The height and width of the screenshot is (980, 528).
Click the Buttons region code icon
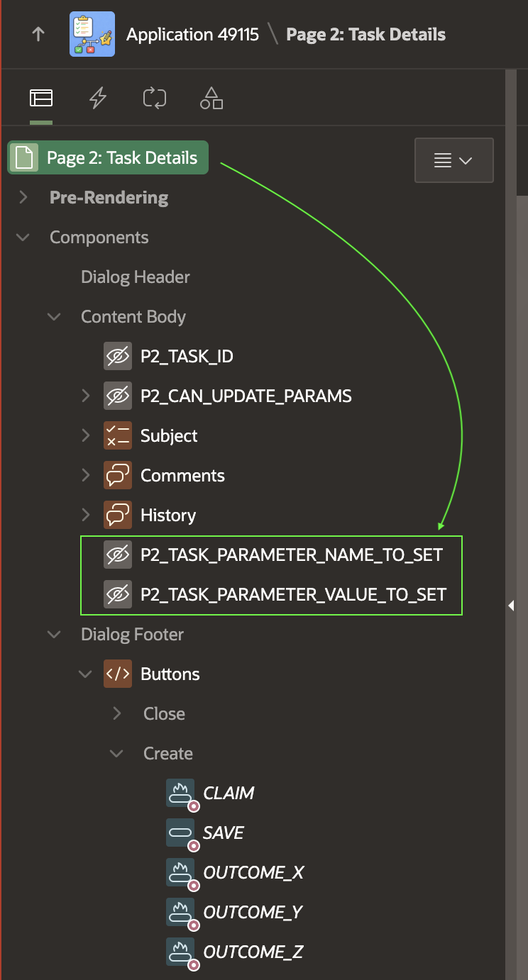pyautogui.click(x=118, y=674)
